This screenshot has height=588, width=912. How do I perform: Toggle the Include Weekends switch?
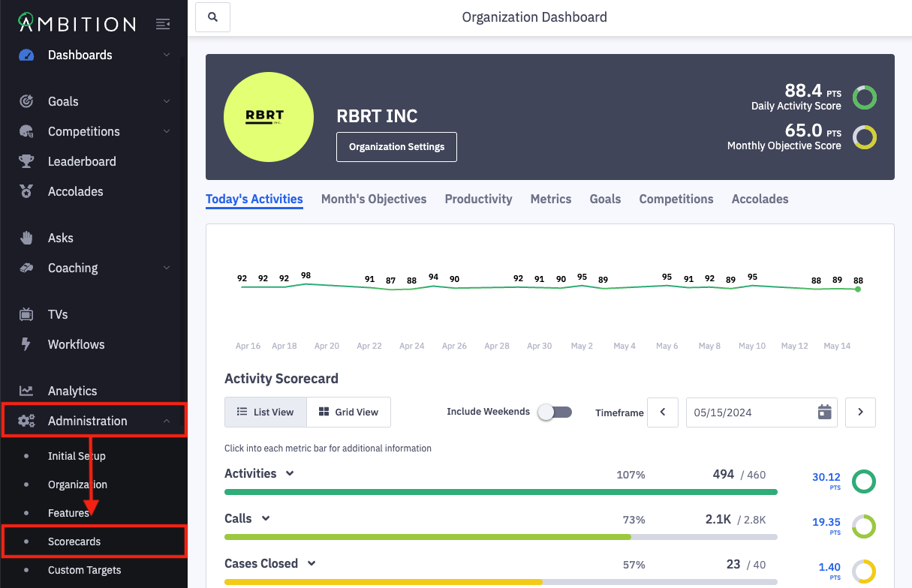coord(555,412)
